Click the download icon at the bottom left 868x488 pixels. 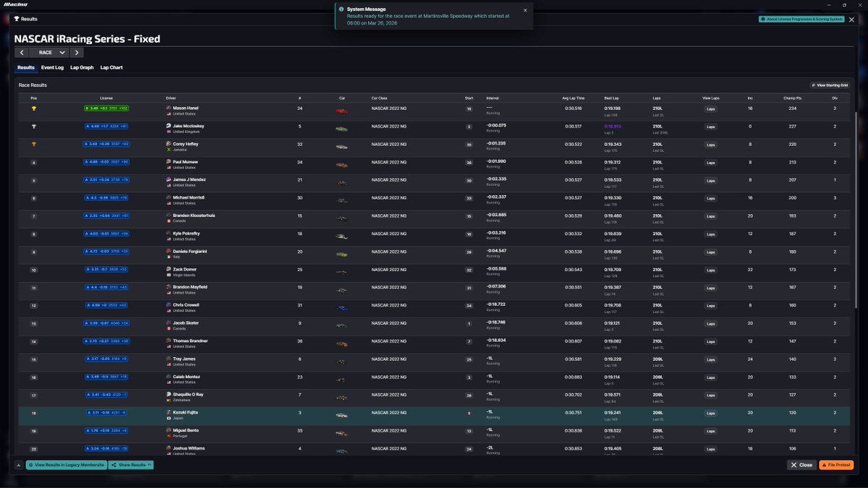point(17,465)
